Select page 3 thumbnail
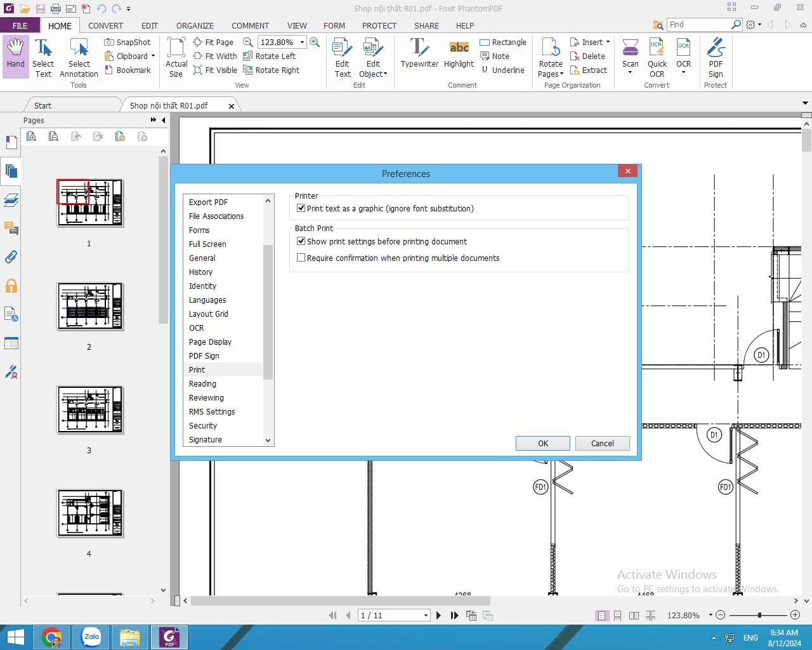The width and height of the screenshot is (812, 650). 90,410
